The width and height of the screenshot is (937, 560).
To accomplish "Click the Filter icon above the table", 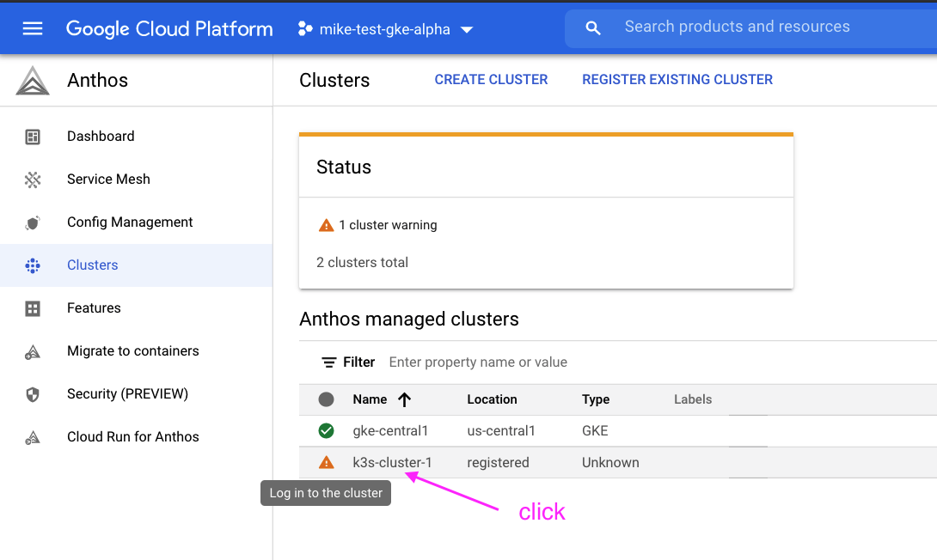I will 328,362.
